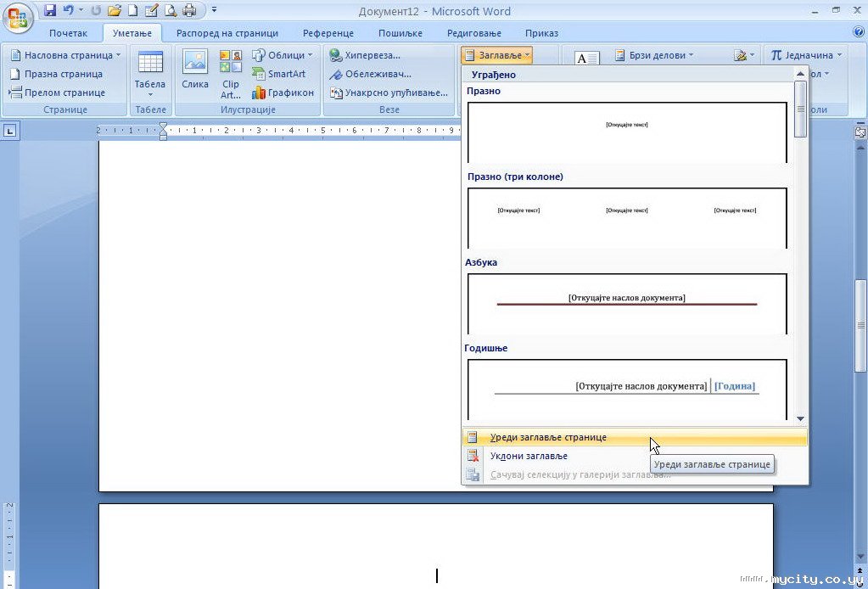Choose the Празно (три колоне) header

(627, 217)
